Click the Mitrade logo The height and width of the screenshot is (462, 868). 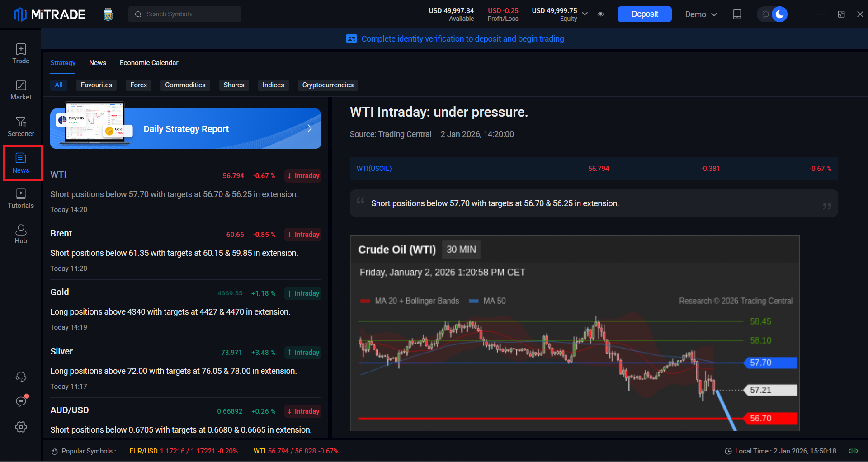49,14
